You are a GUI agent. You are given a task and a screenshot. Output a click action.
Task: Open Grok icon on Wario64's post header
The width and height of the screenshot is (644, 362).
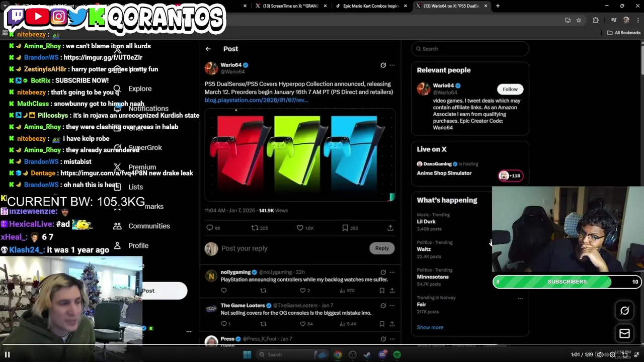(x=383, y=65)
